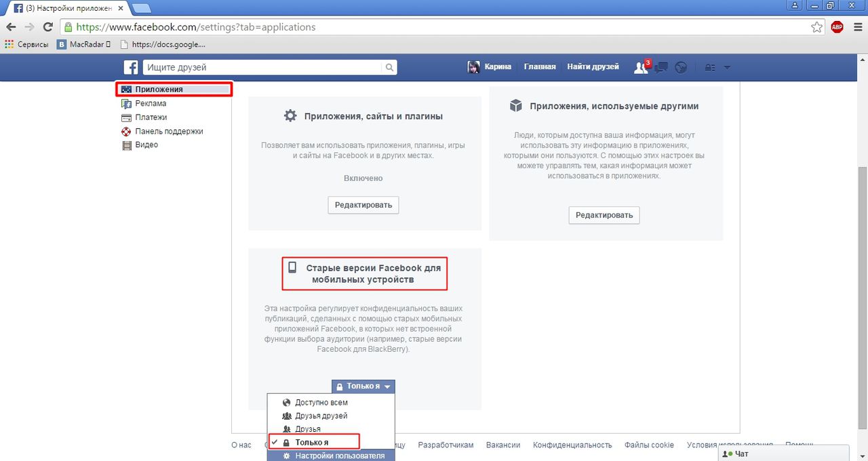Open the Только я audience dropdown

(363, 386)
